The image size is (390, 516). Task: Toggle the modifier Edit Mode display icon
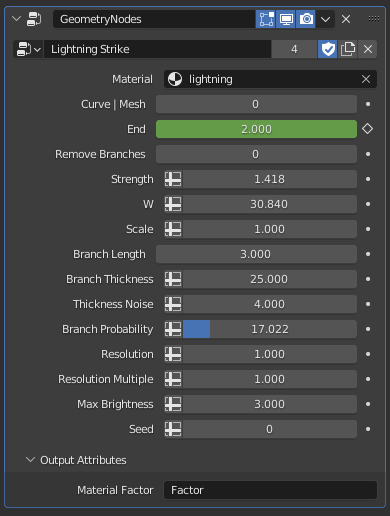click(266, 19)
